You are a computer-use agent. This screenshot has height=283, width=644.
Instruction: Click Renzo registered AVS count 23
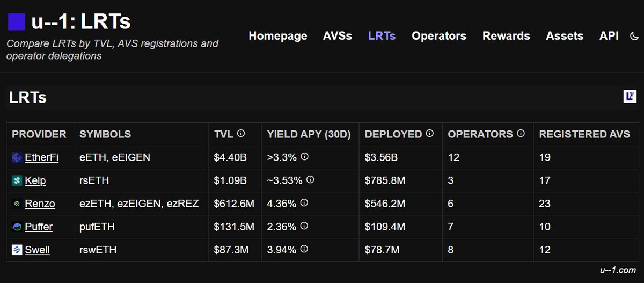click(545, 204)
